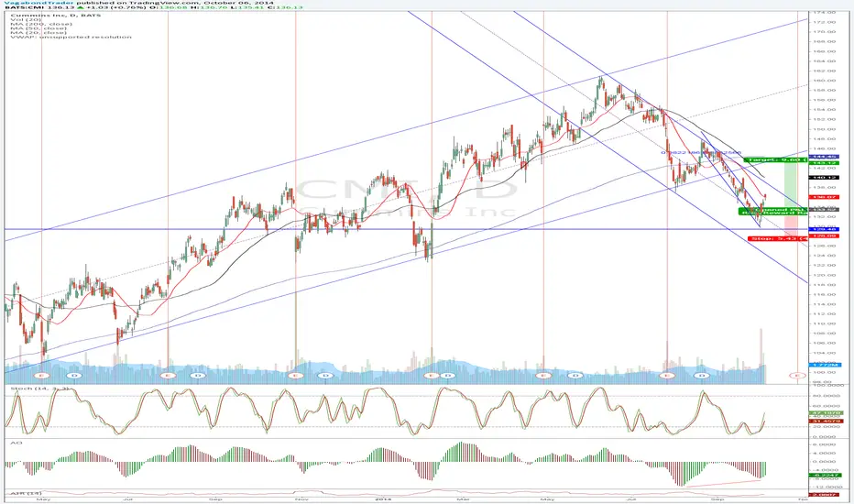Image resolution: width=854 pixels, height=504 pixels.
Task: Click the green 'Opened P&L' risk/reward label
Action: tap(772, 212)
